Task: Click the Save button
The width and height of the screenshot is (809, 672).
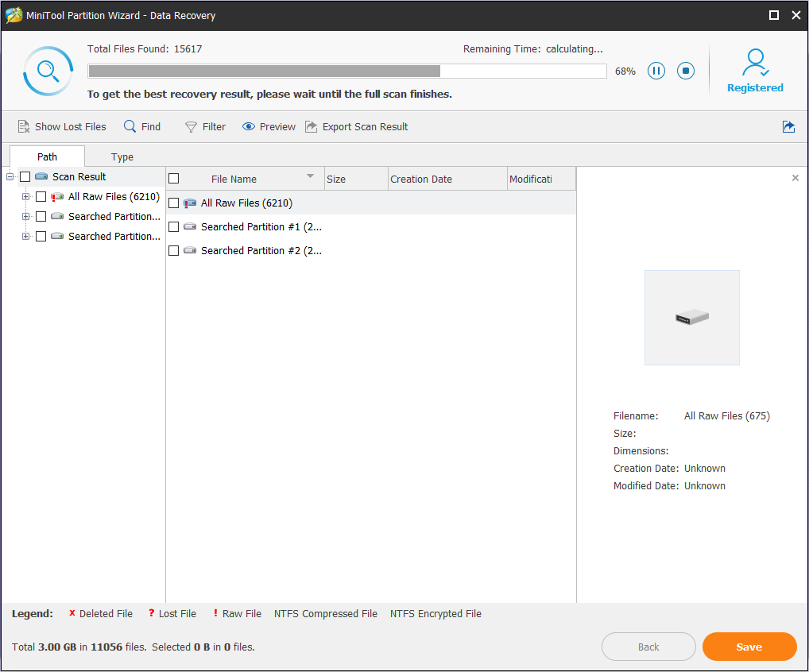Action: point(749,647)
